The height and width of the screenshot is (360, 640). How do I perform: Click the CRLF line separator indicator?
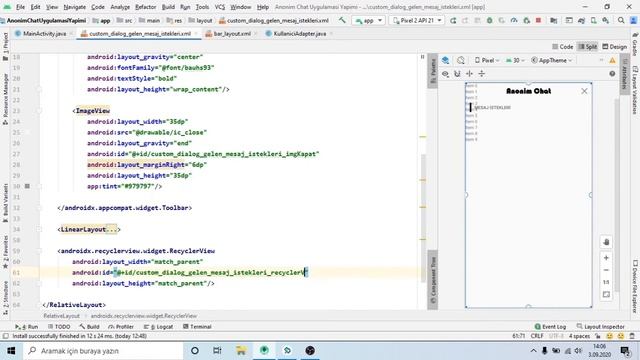click(537, 336)
